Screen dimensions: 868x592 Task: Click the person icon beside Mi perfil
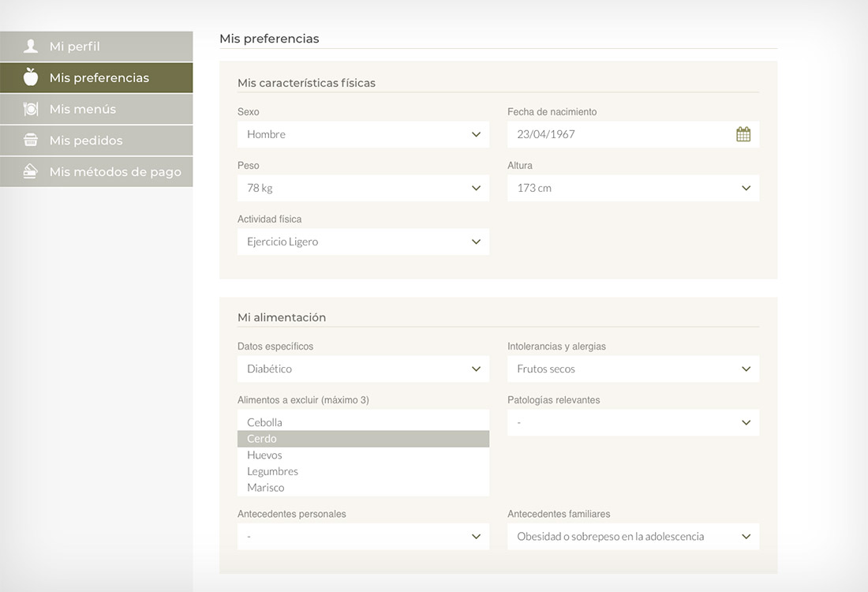(x=31, y=47)
